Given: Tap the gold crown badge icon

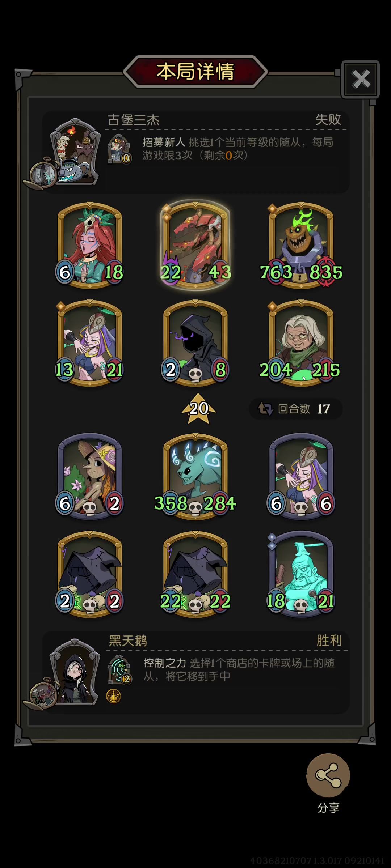Looking at the screenshot, I should (x=113, y=696).
